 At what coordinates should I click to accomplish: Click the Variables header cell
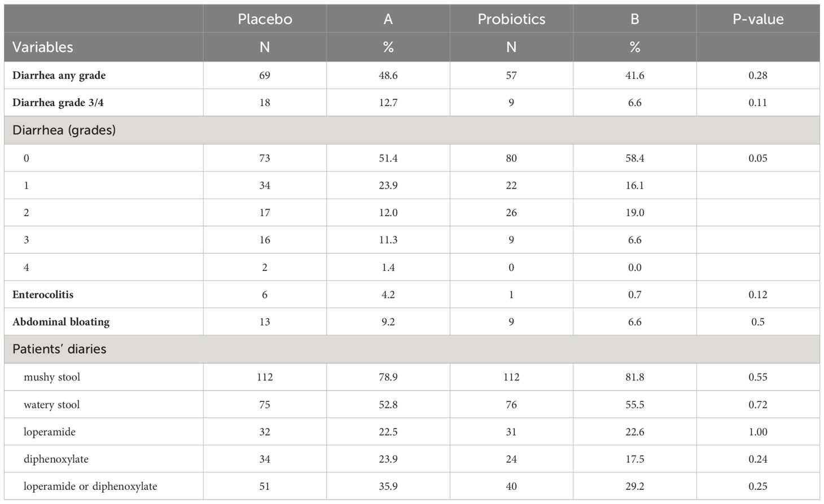(x=43, y=47)
